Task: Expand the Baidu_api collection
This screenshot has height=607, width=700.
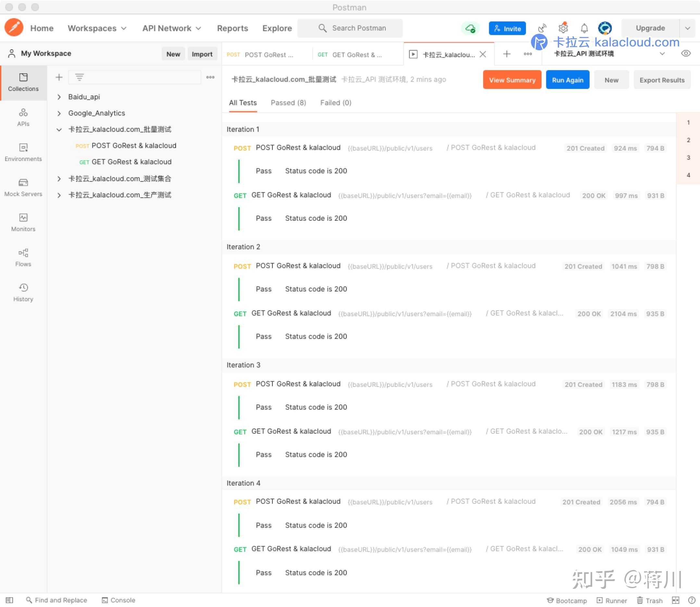Action: pyautogui.click(x=59, y=97)
